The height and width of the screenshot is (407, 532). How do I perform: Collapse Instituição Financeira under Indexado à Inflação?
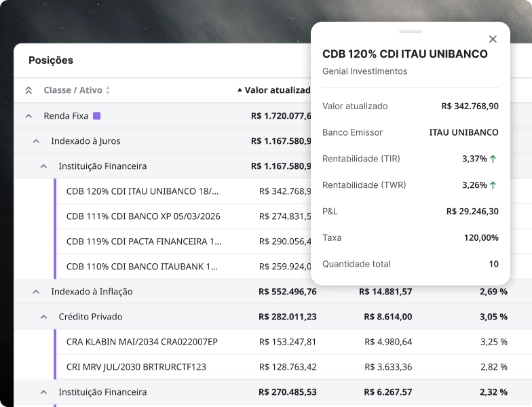coord(43,392)
